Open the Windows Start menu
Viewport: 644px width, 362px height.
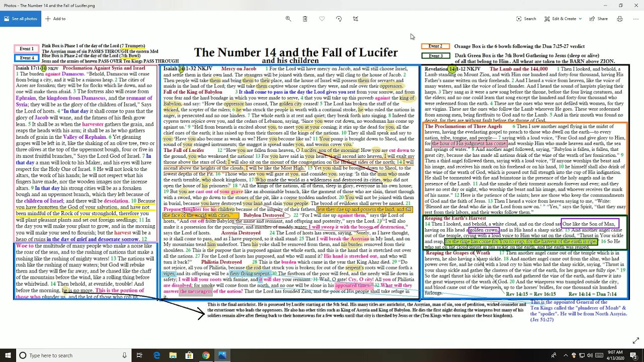[7, 355]
